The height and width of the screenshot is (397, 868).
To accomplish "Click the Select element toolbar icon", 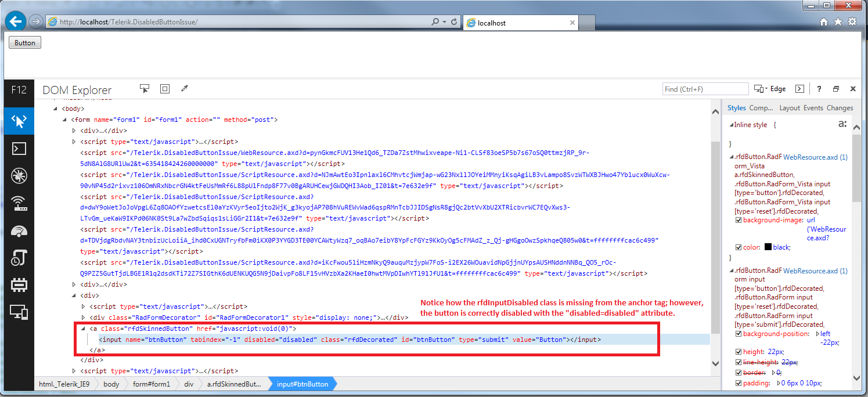I will (145, 89).
